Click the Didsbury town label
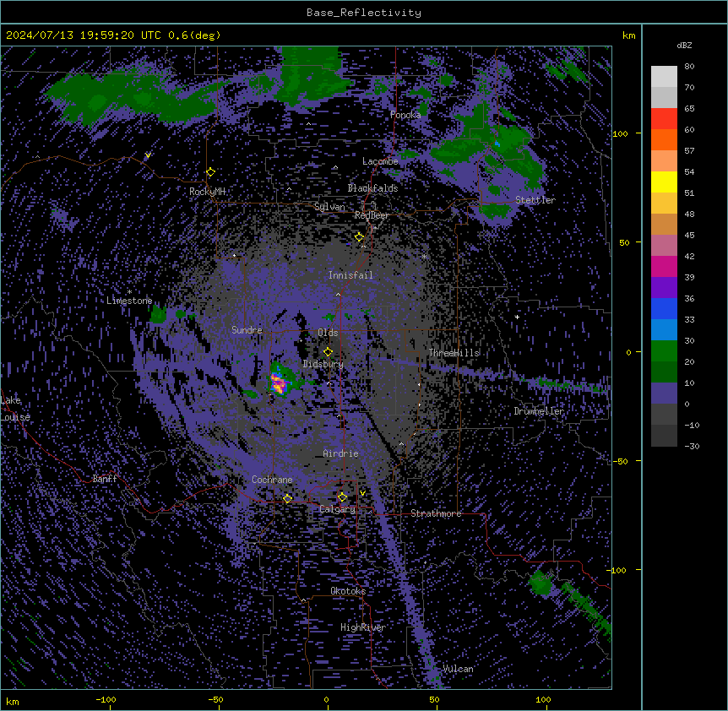 tap(323, 364)
